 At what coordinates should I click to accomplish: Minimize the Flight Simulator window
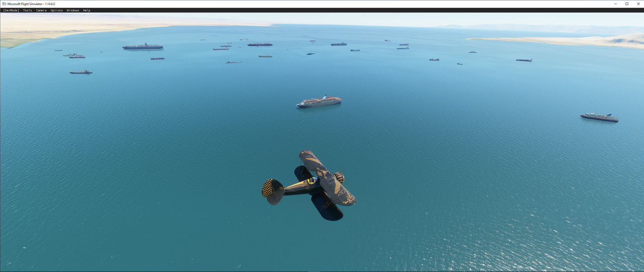(616, 4)
